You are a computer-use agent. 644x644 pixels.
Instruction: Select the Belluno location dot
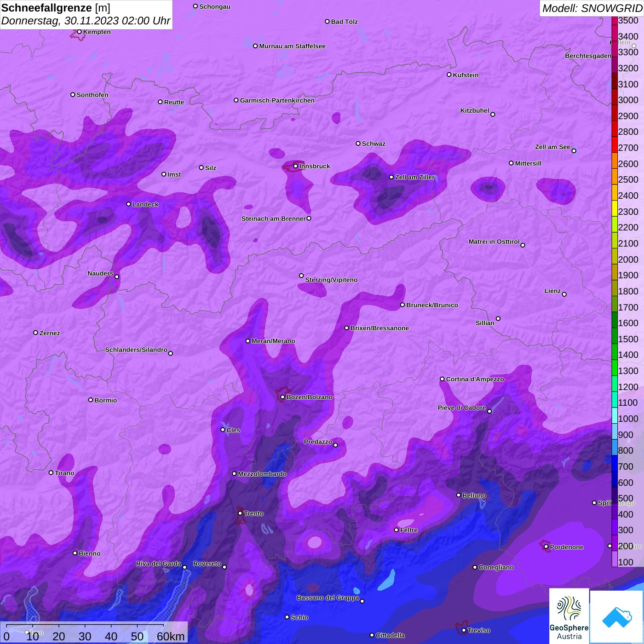point(458,495)
